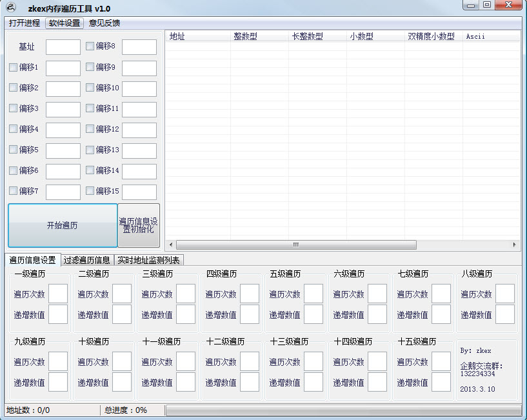Click the horizontal scrollbar left arrow
The height and width of the screenshot is (420, 527).
(170, 245)
